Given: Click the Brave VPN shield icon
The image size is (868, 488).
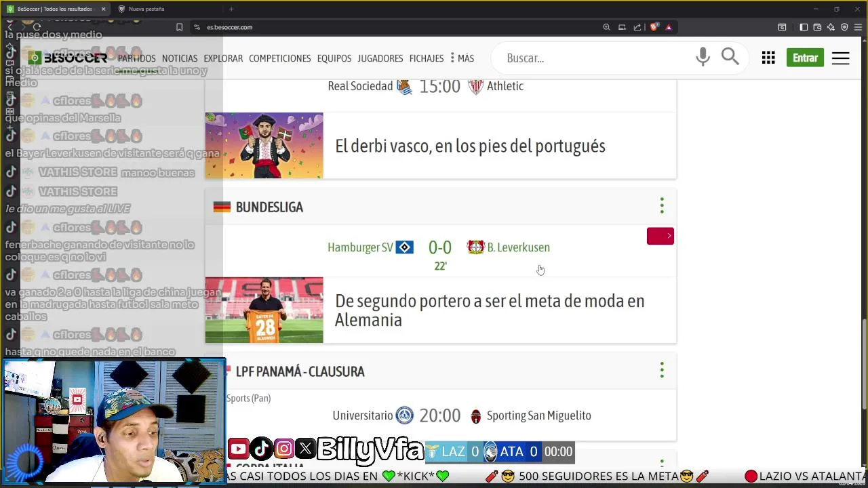Looking at the screenshot, I should pos(844,27).
